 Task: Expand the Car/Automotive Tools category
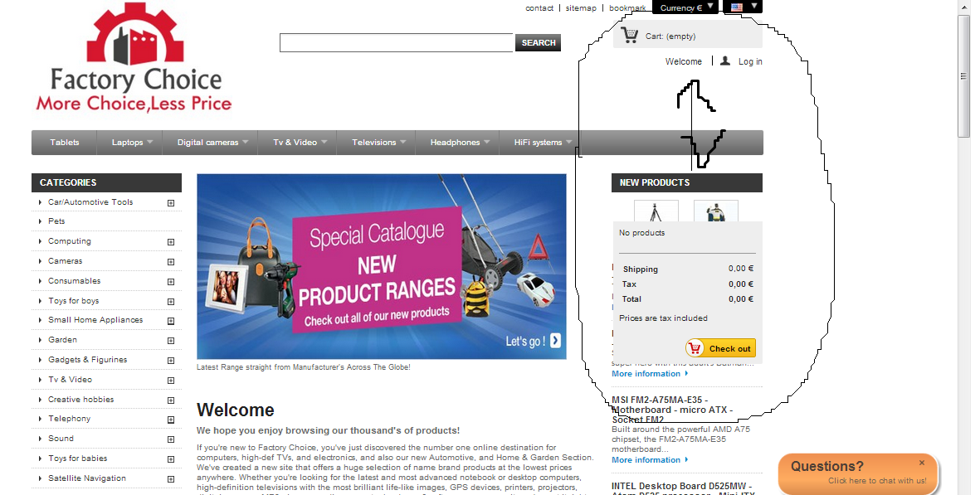point(171,203)
